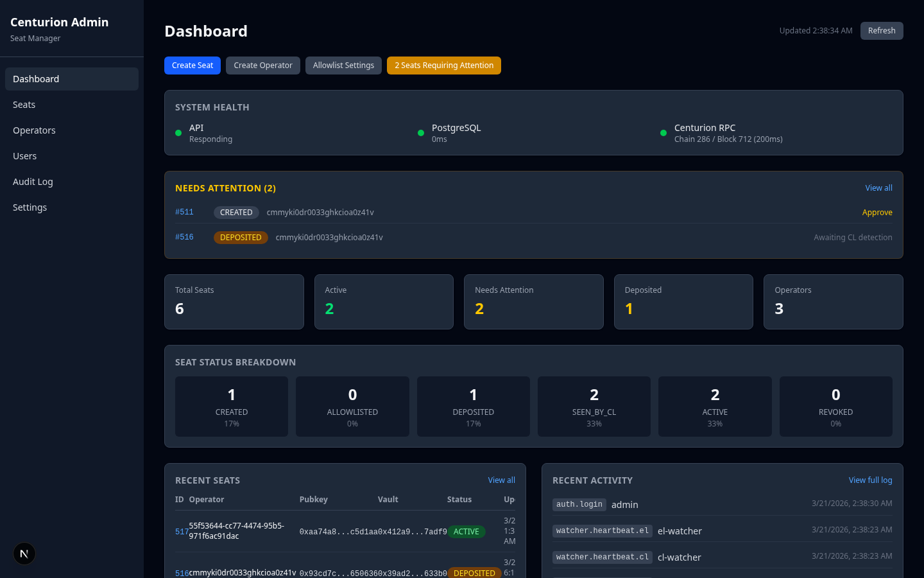Screen dimensions: 924x578
Task: Click the SEEN_BY_CL breakdown card showing 33%
Action: [594, 406]
